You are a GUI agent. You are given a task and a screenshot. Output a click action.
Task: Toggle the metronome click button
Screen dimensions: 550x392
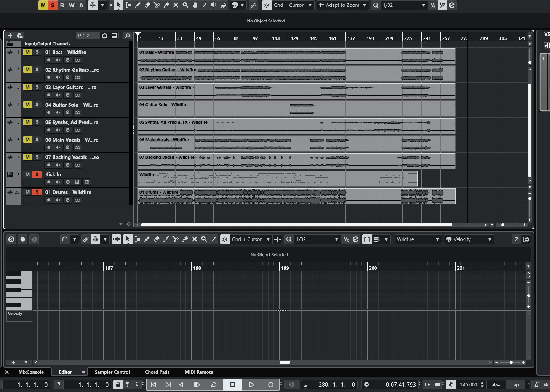point(536,384)
